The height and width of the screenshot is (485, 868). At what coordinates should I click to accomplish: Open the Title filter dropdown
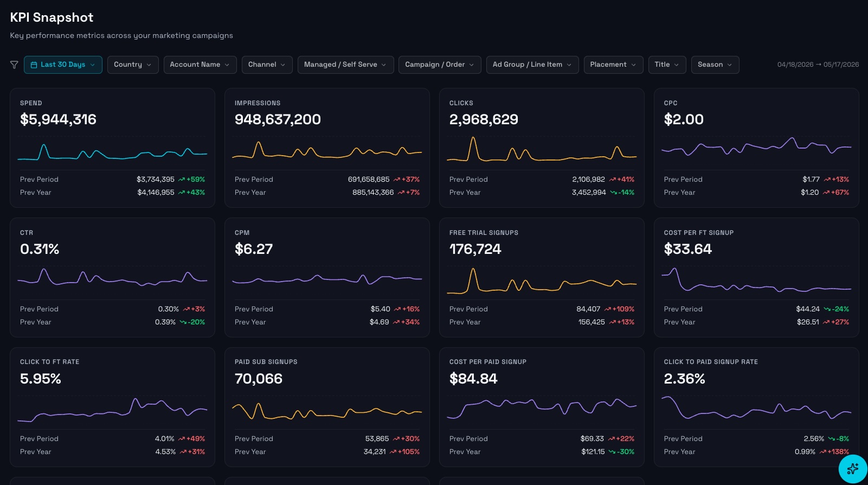[667, 65]
